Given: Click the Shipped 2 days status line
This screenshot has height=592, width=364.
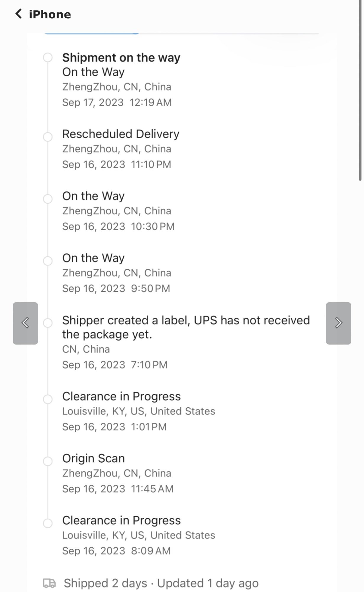Looking at the screenshot, I should (x=161, y=583).
